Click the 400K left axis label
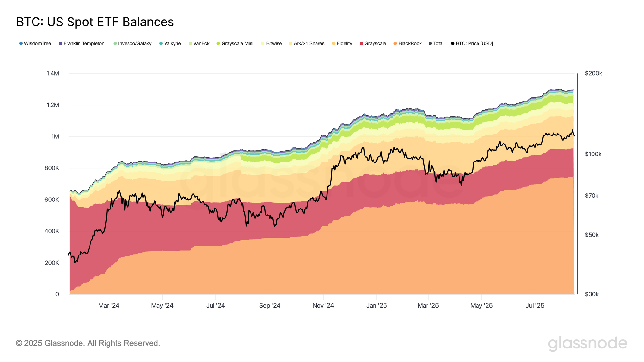This screenshot has width=644, height=362. coord(52,231)
